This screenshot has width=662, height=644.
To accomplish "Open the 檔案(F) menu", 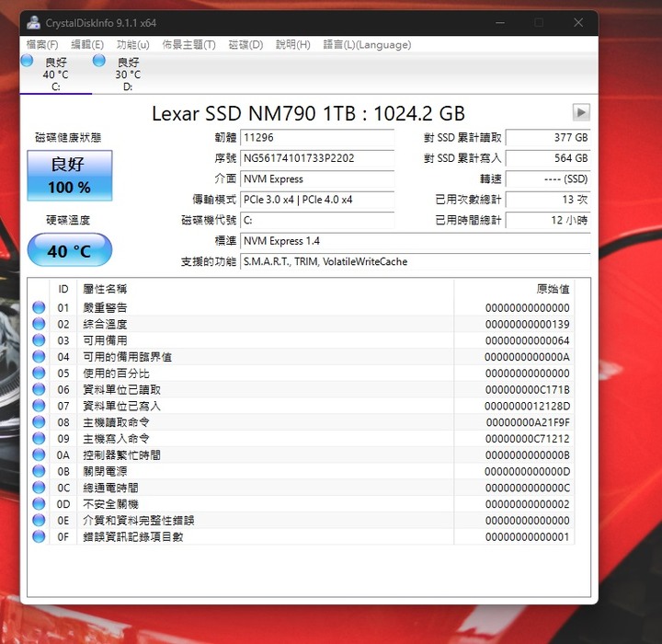I will click(x=41, y=45).
